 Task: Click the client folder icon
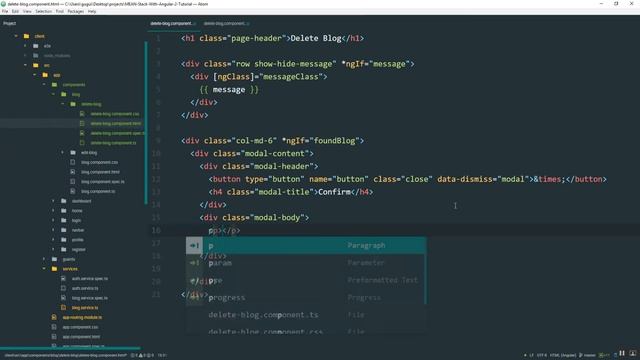27,36
